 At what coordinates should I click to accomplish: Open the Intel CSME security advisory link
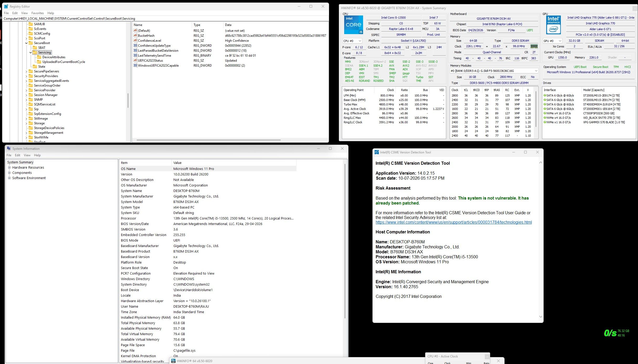[454, 222]
